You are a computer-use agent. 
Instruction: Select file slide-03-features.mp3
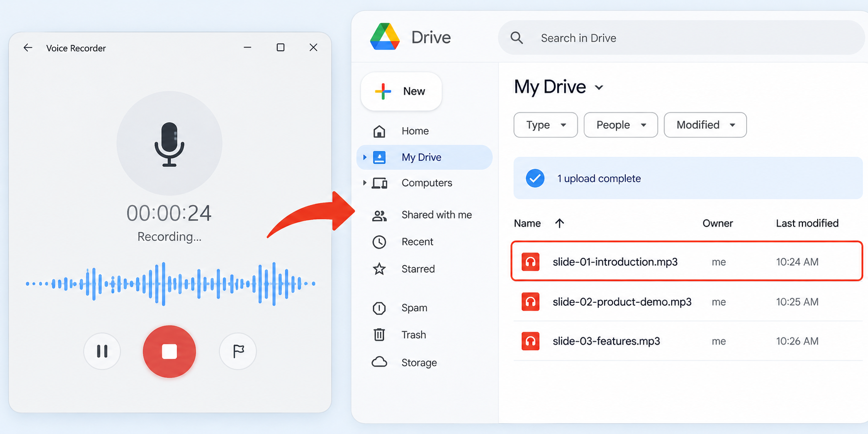688,341
